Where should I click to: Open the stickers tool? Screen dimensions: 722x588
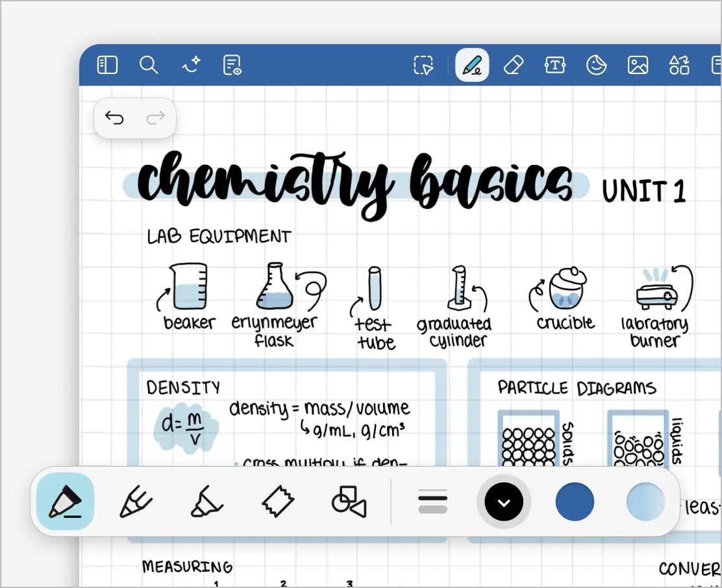click(596, 65)
